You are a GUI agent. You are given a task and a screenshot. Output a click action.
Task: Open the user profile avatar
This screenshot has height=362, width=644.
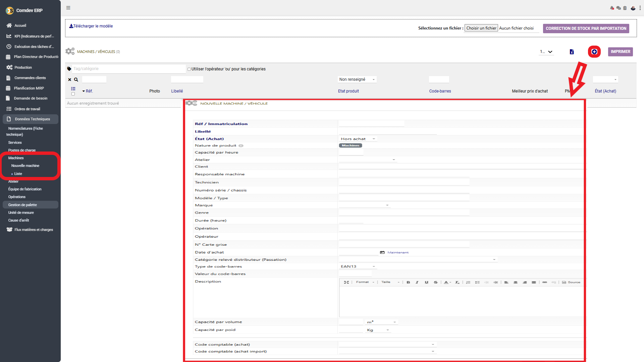633,8
